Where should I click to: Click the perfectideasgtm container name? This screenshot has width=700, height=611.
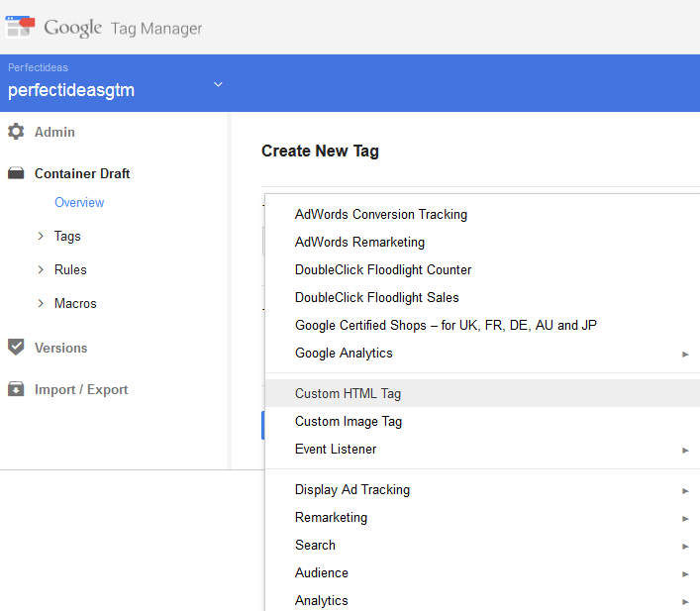[x=71, y=90]
